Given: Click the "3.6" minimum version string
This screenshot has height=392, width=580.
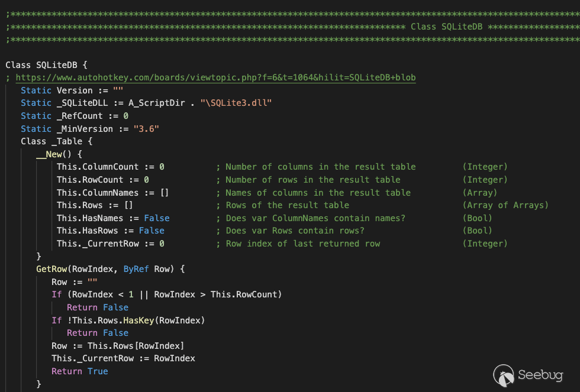Looking at the screenshot, I should click(146, 129).
